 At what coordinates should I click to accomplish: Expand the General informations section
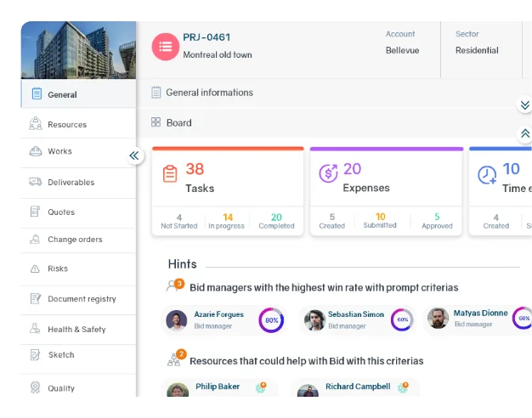(x=524, y=104)
